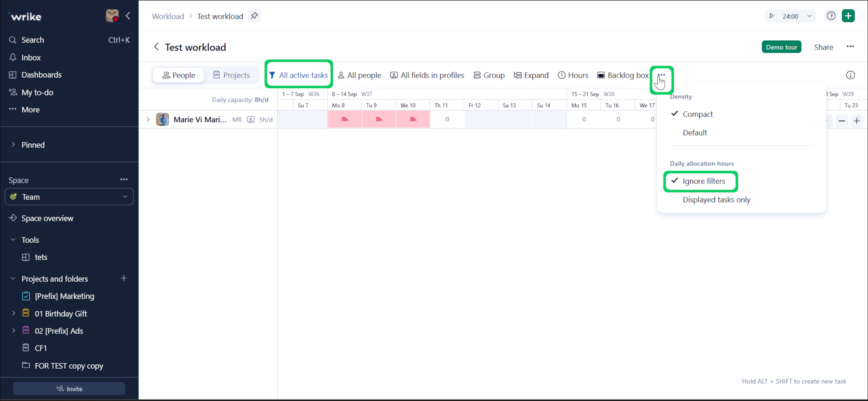The width and height of the screenshot is (868, 401).
Task: Open the workload more actions menu
Action: click(x=850, y=47)
